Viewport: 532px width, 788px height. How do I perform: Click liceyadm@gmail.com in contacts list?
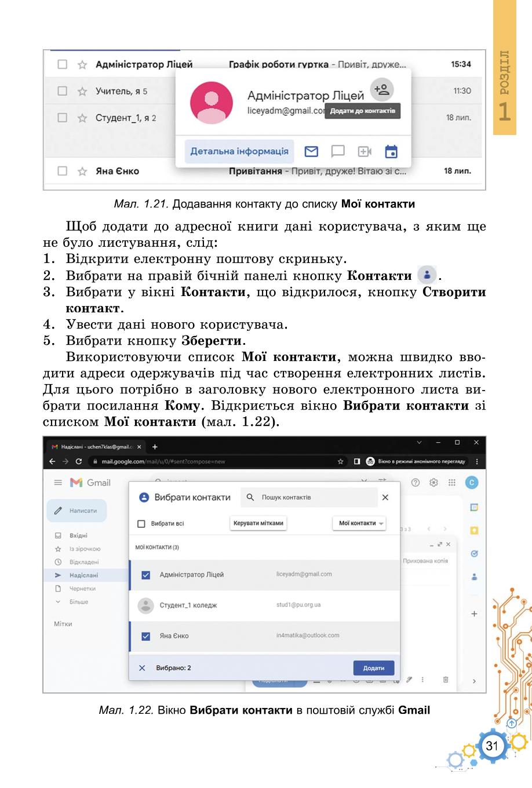tap(304, 574)
